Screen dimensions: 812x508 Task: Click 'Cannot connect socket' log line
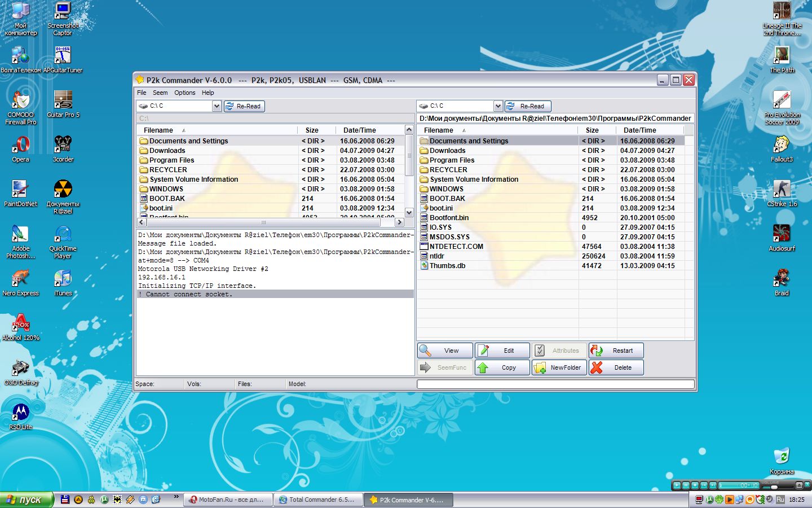coord(275,294)
